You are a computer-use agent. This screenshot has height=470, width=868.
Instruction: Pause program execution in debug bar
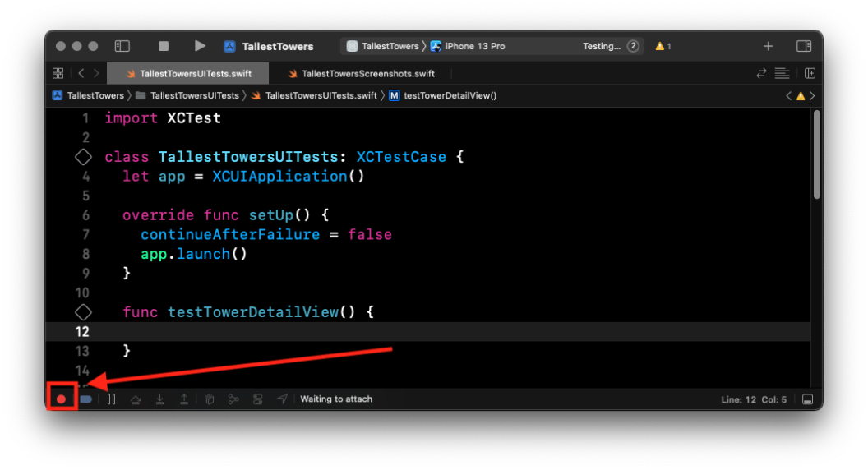(x=111, y=399)
